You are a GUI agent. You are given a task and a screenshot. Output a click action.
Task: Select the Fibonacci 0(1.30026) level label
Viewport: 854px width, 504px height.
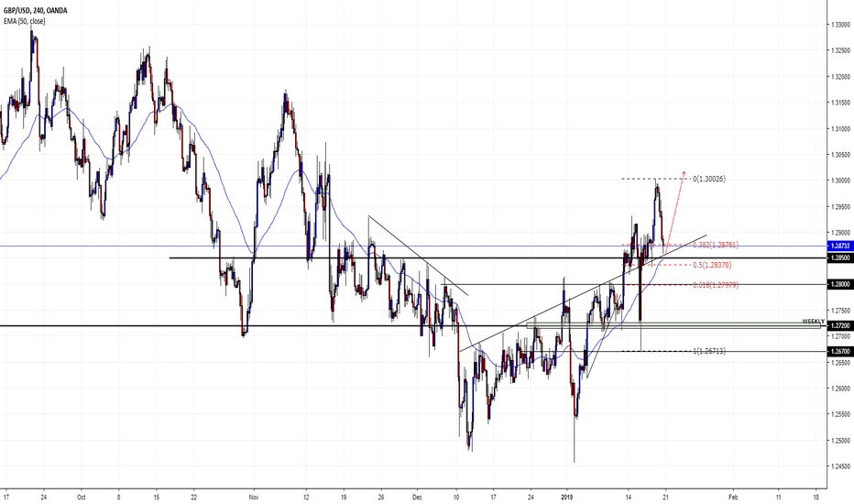(709, 180)
